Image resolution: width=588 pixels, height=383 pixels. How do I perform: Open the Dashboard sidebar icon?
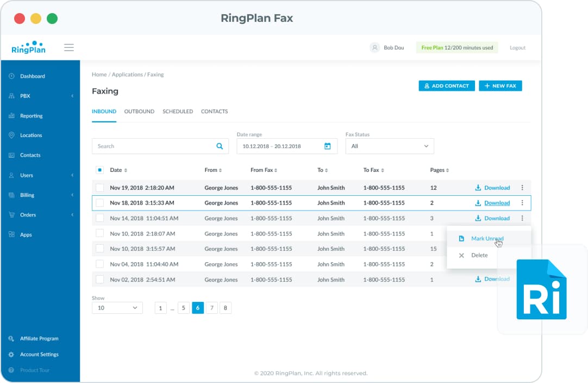click(x=11, y=76)
